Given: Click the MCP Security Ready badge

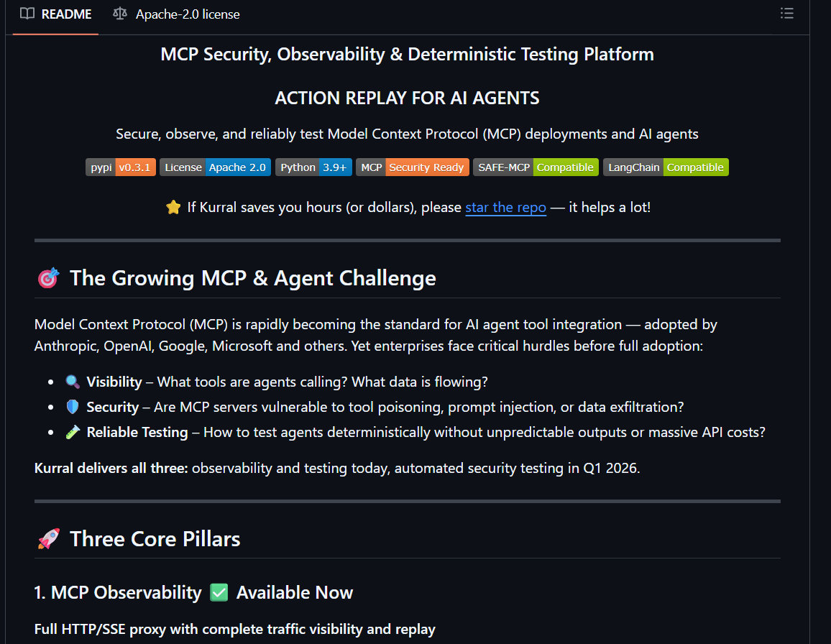Looking at the screenshot, I should tap(413, 167).
